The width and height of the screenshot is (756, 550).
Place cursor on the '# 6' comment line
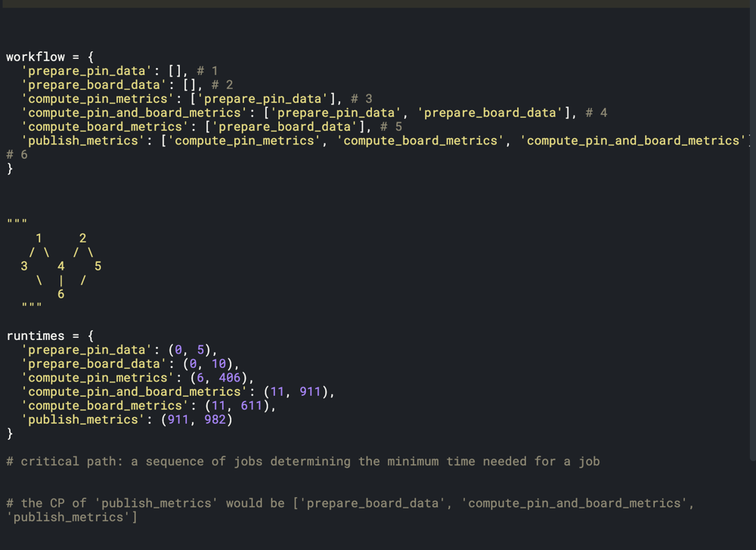pyautogui.click(x=17, y=154)
